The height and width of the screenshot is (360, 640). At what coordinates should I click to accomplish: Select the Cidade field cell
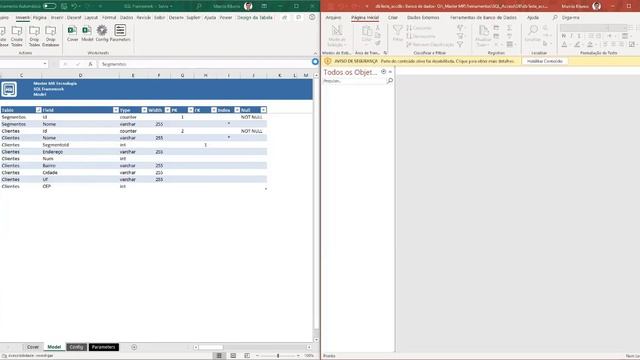point(80,173)
